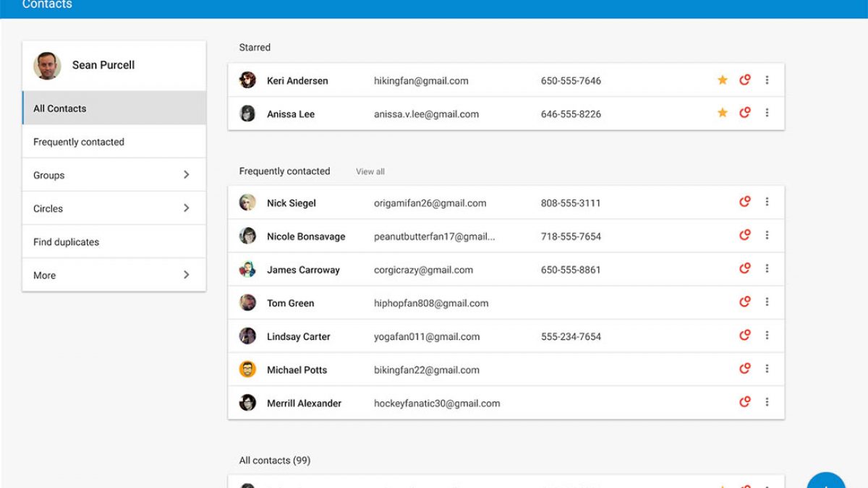This screenshot has width=868, height=488.
Task: Click Google+ circles icon for Nick Siegel
Action: pyautogui.click(x=744, y=202)
